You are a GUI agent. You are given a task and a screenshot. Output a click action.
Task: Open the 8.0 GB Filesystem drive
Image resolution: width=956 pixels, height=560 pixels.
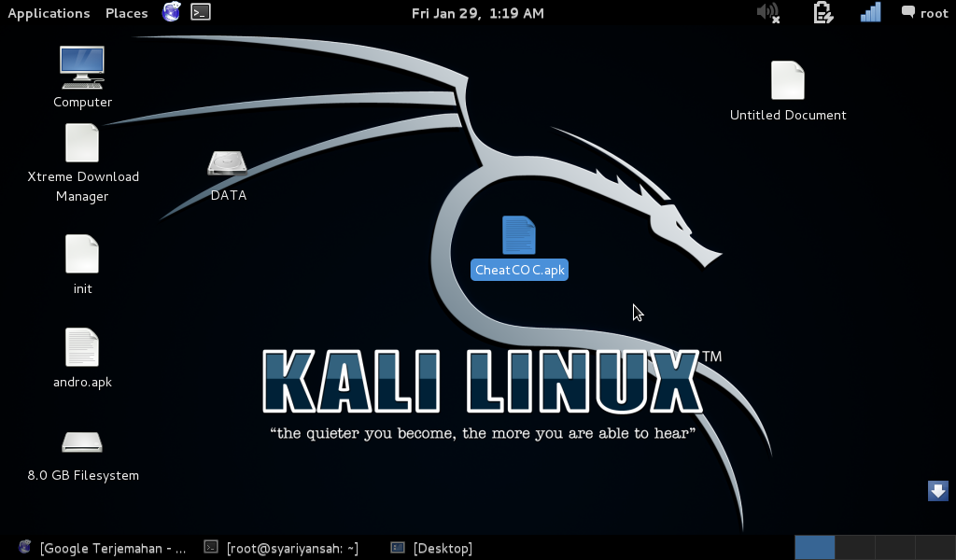coord(82,441)
